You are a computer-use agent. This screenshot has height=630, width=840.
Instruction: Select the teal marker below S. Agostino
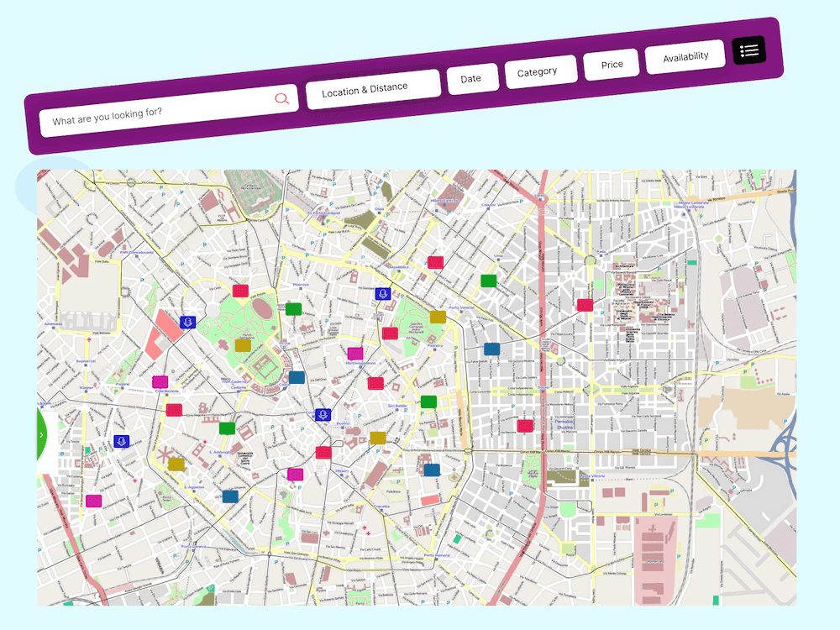click(x=230, y=496)
